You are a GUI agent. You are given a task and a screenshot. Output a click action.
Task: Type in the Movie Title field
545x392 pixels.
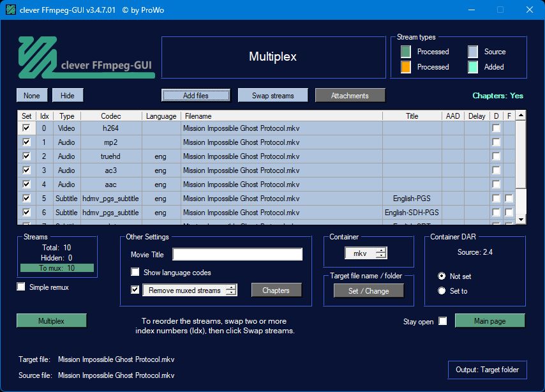click(x=237, y=255)
